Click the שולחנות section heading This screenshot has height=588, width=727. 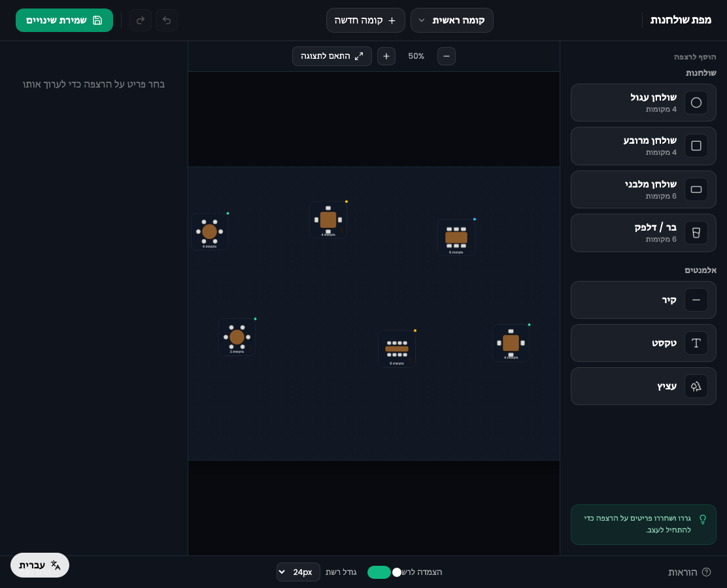701,73
